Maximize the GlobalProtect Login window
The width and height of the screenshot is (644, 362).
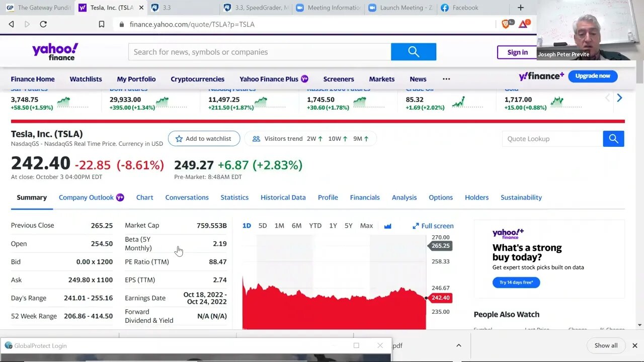(356, 345)
